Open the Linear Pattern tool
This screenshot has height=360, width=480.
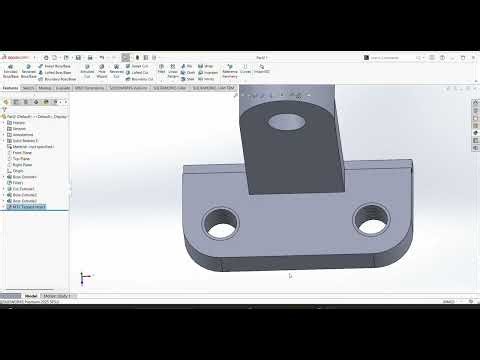(x=173, y=71)
